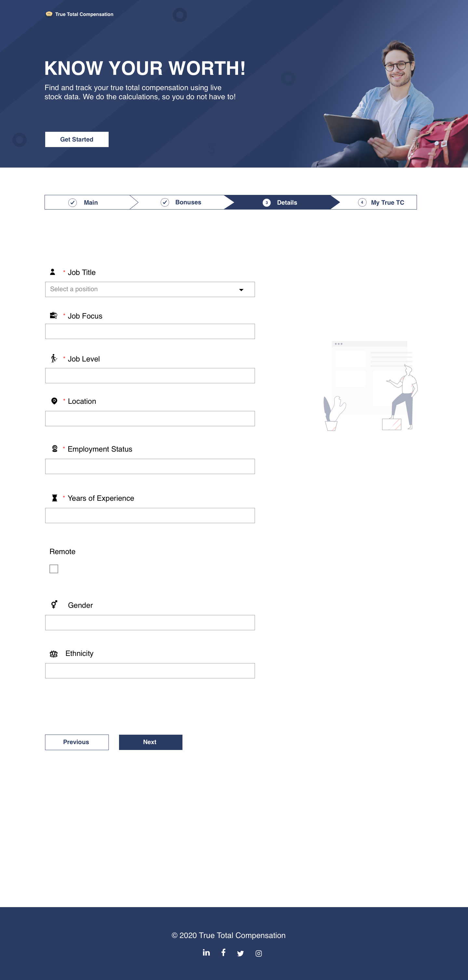Click the Job Level field

(150, 375)
